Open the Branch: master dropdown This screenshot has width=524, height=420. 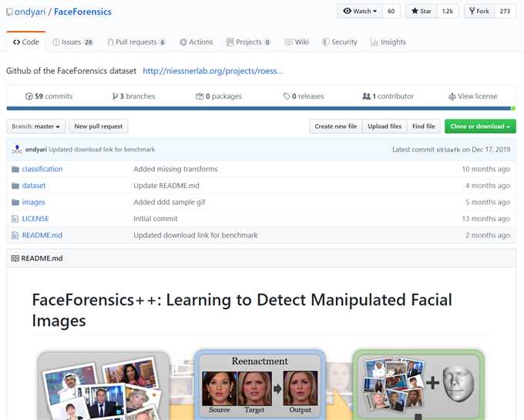coord(35,126)
